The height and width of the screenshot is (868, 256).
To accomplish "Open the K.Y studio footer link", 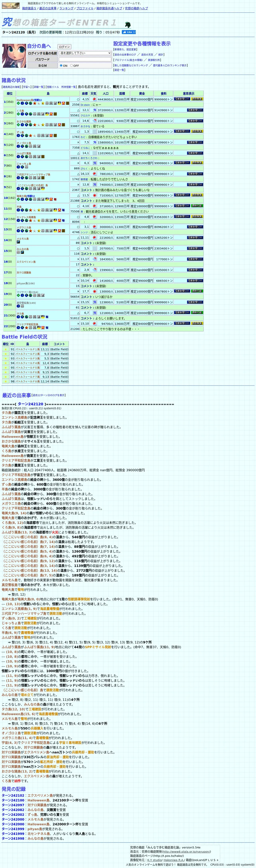I will 155,860.
